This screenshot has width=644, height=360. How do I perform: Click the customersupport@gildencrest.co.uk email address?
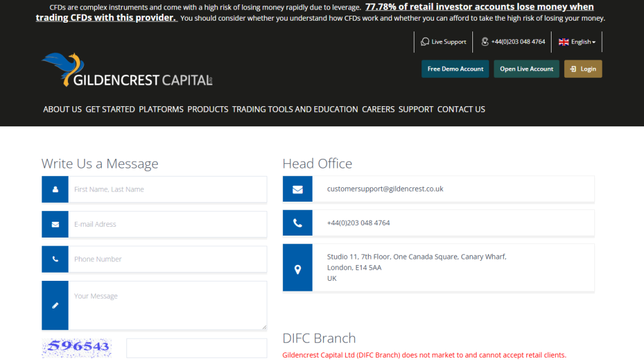[x=385, y=188]
